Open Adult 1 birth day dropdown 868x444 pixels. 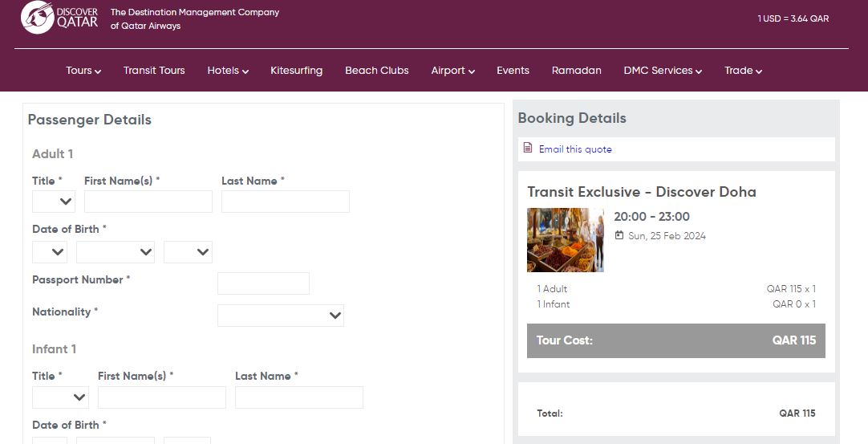(x=49, y=251)
